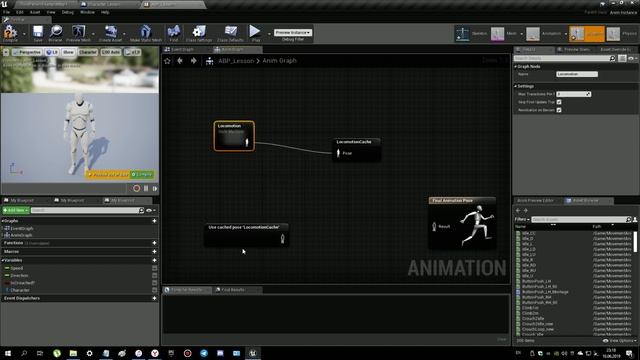
Task: Open Preview Mesh dropdown arrow
Action: pyautogui.click(x=93, y=34)
